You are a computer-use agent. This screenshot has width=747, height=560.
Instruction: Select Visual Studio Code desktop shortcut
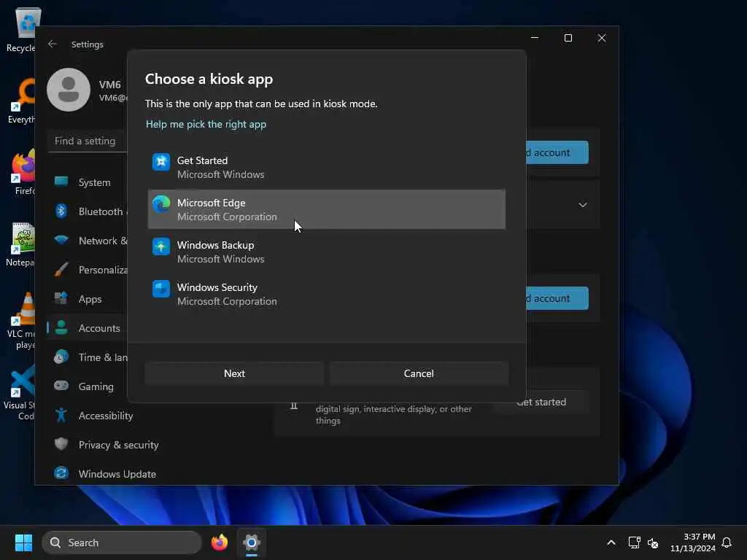[20, 393]
